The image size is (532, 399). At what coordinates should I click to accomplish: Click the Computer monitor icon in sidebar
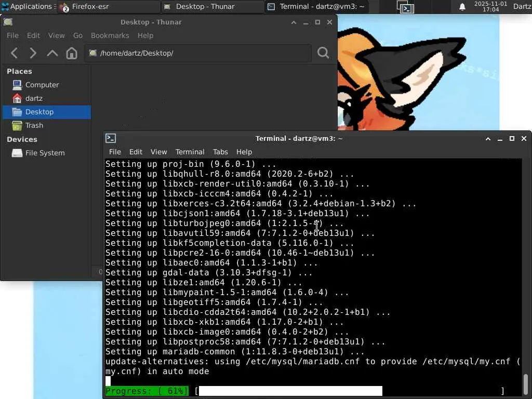17,85
